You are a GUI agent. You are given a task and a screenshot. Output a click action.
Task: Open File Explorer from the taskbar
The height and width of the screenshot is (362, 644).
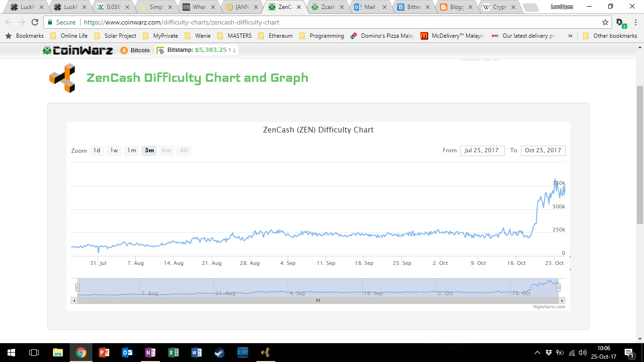[x=58, y=352]
